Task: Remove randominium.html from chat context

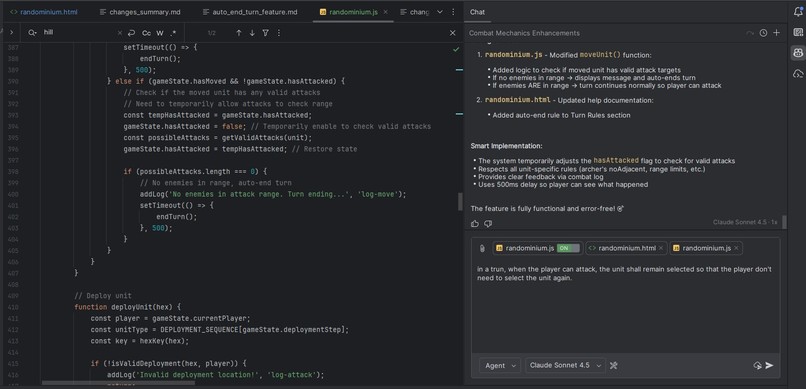Action: pos(661,248)
